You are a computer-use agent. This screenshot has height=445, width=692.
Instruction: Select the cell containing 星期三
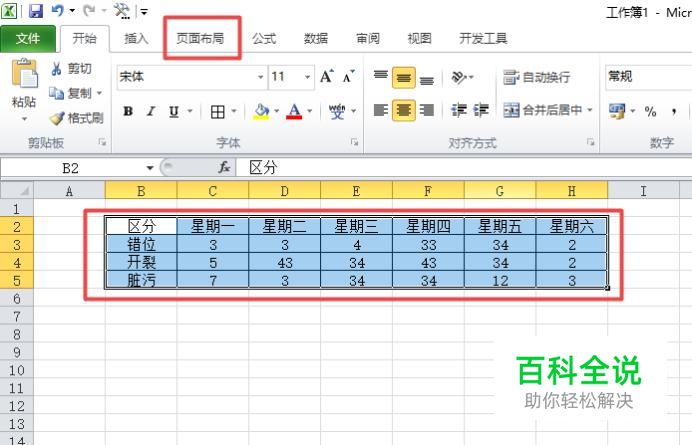357,226
